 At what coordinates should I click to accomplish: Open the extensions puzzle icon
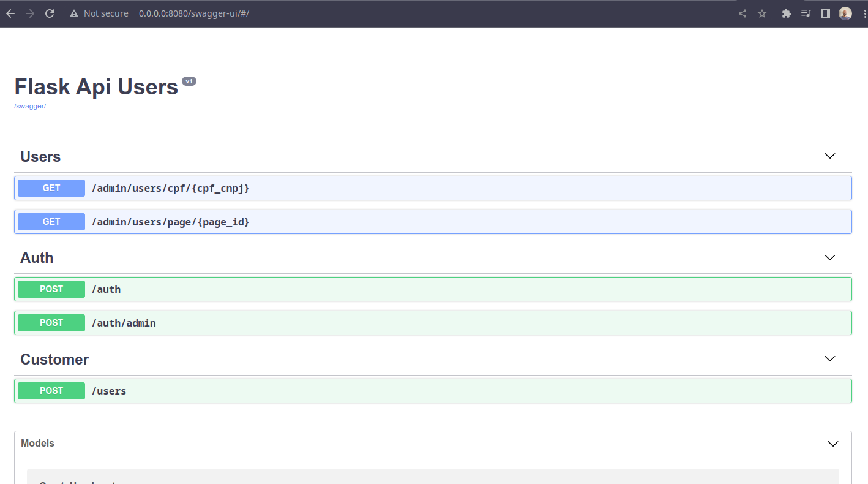click(787, 13)
